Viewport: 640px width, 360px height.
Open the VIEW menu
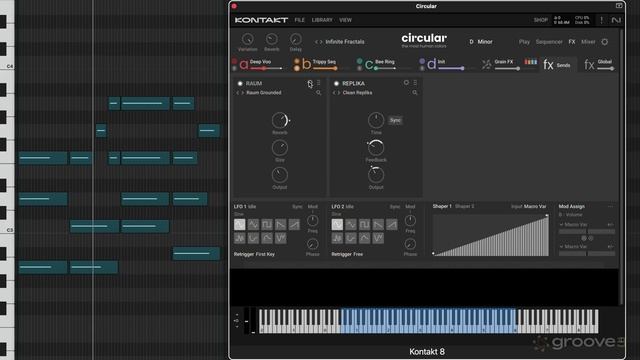[345, 20]
